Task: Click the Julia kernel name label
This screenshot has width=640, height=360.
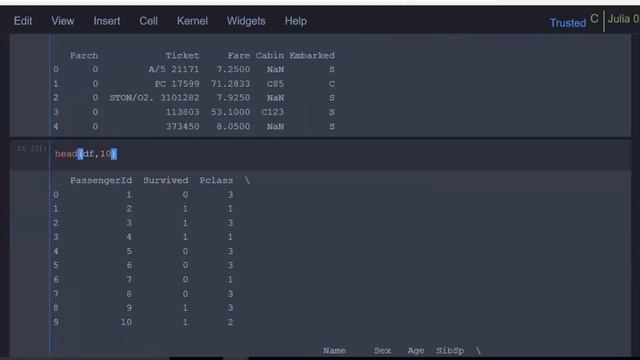Action: (x=623, y=19)
